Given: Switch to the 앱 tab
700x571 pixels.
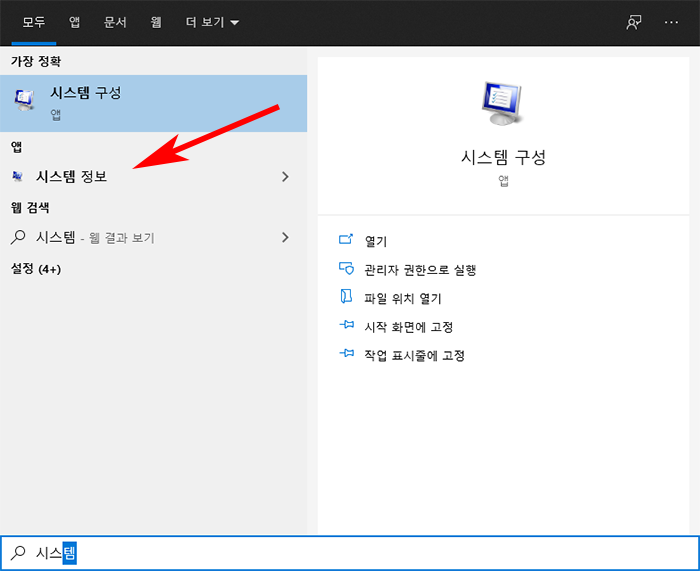Looking at the screenshot, I should 75,22.
